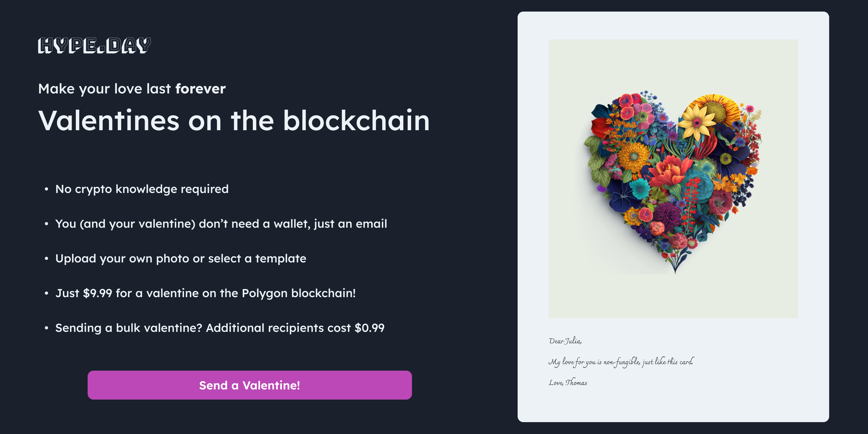Click "No crypto knowledge required" bullet text
The image size is (868, 434).
[x=142, y=189]
